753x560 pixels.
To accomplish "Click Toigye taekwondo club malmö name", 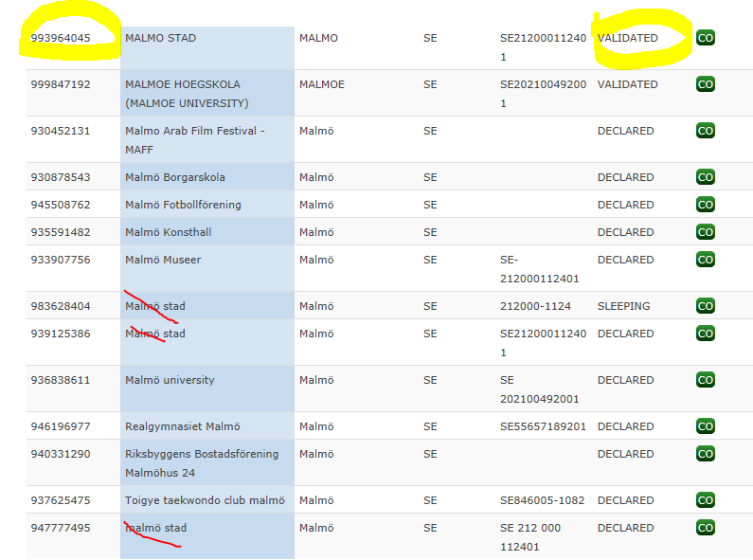I will 205,500.
